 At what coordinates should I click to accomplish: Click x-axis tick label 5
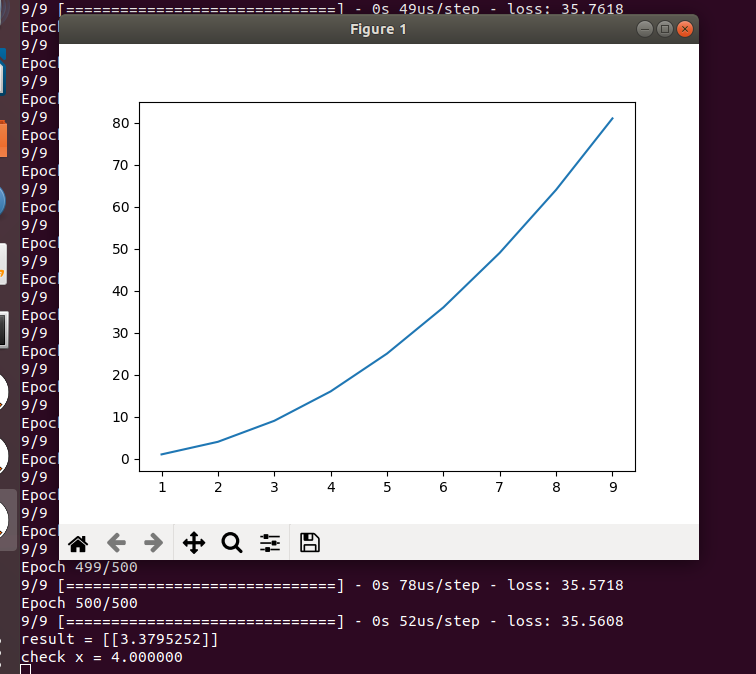pos(387,487)
